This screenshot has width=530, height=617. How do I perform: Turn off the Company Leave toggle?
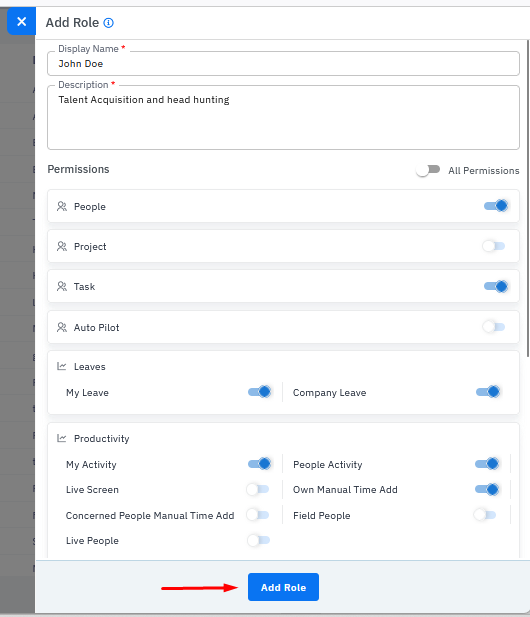pos(488,392)
